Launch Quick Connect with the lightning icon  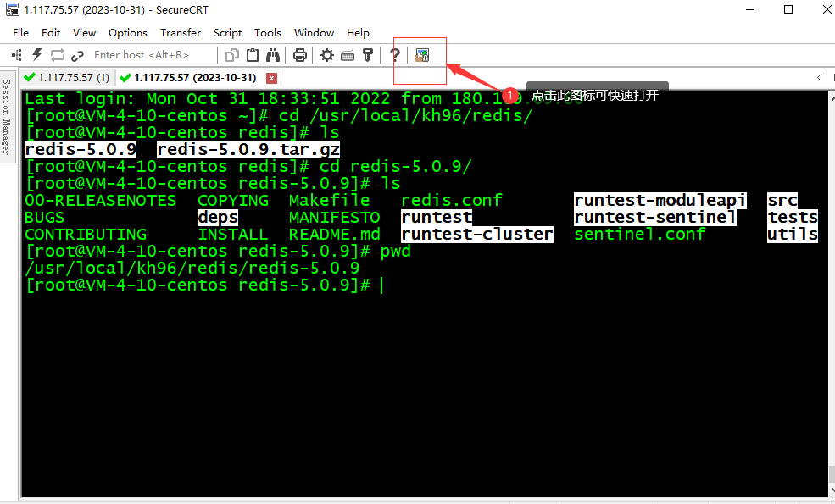tap(36, 55)
